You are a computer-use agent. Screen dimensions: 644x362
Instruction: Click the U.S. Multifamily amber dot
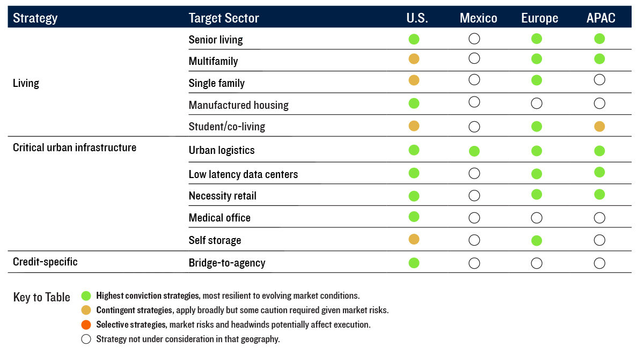point(414,59)
